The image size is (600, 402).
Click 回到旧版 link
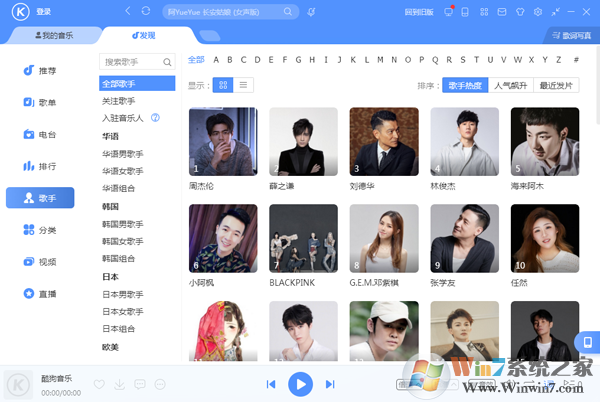tap(419, 12)
